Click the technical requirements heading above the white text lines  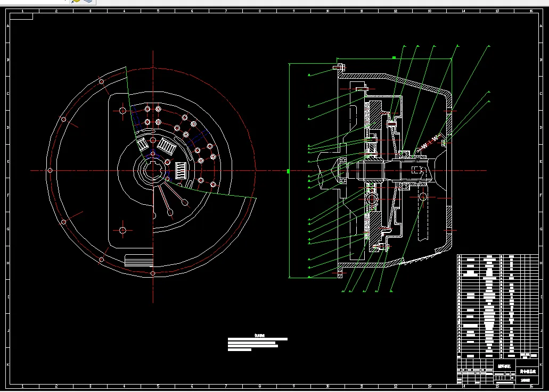pos(259,335)
